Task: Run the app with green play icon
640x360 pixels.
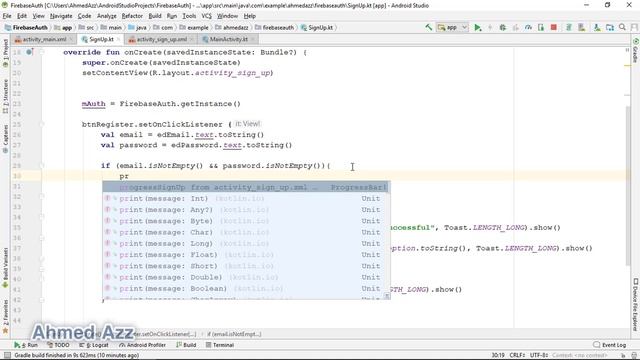Action: 478,27
